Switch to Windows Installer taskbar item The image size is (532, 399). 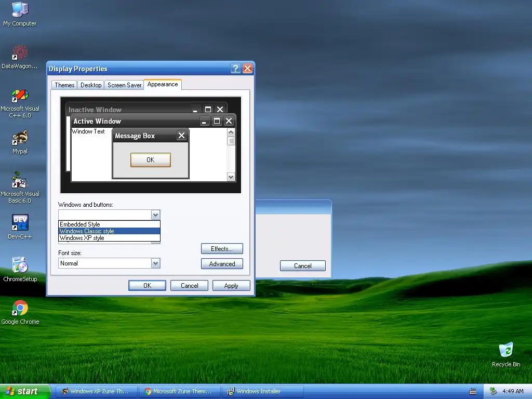tap(262, 391)
